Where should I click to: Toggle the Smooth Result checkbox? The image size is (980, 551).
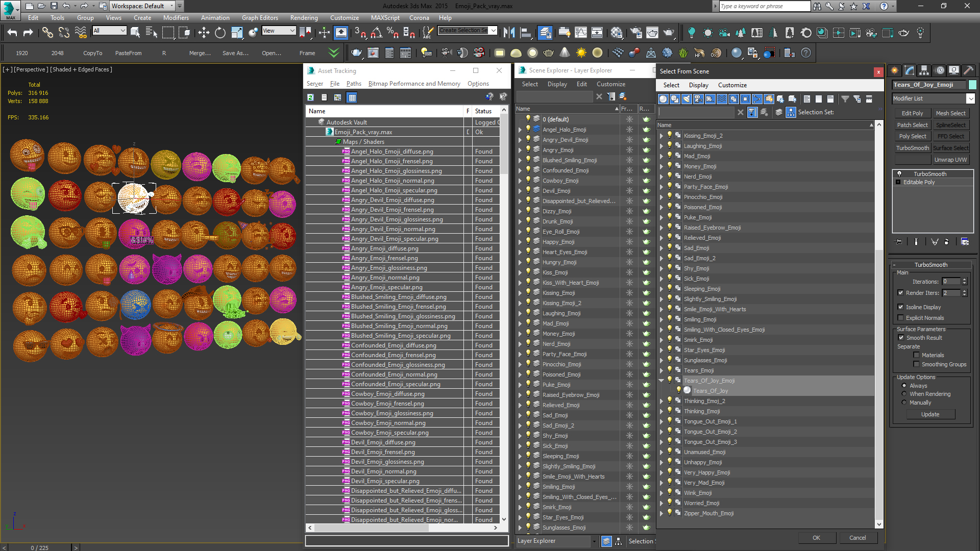point(901,338)
